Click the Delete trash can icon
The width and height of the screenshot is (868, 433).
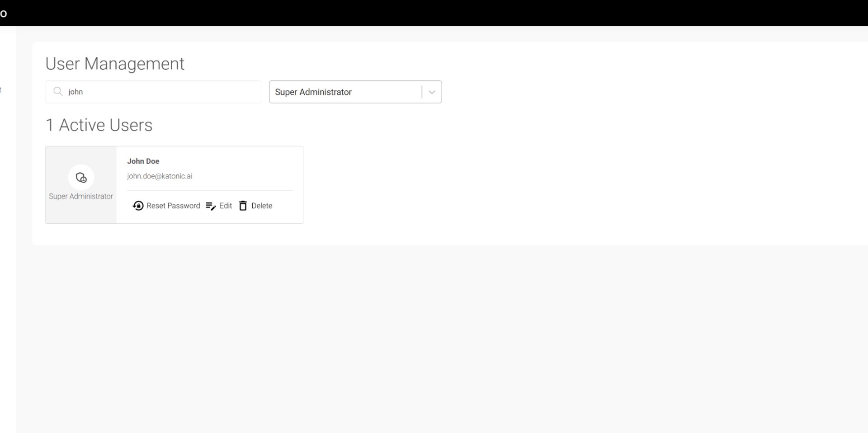tap(243, 206)
